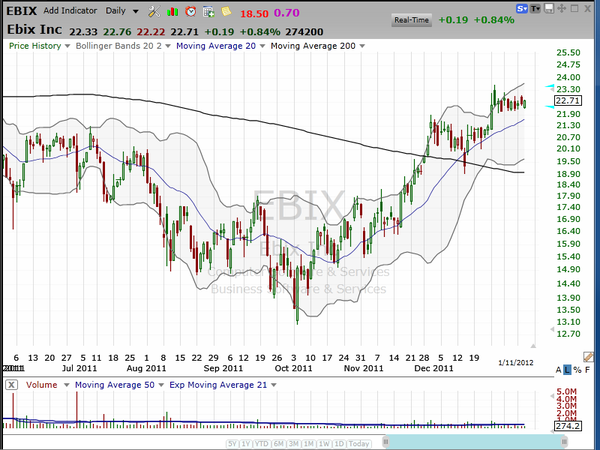Expand Moving Average 200 dropdown
600x450 pixels.
tap(362, 46)
